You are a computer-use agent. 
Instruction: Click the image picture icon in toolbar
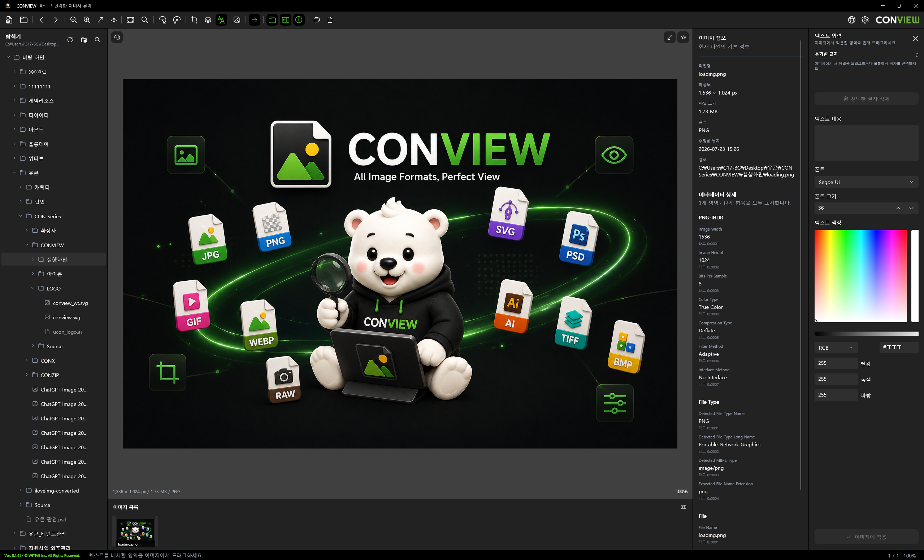237,20
